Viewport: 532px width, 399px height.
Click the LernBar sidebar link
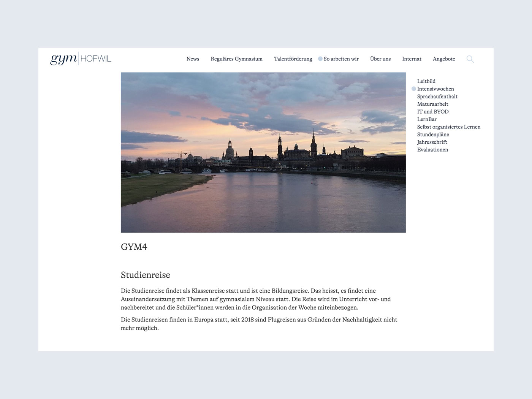click(427, 119)
